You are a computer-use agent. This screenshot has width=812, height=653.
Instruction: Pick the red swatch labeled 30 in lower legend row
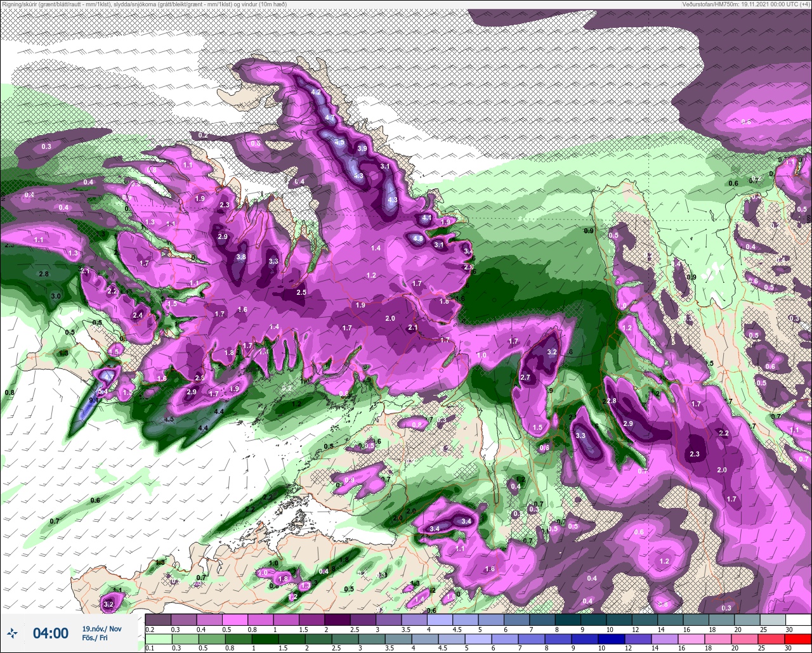(798, 638)
